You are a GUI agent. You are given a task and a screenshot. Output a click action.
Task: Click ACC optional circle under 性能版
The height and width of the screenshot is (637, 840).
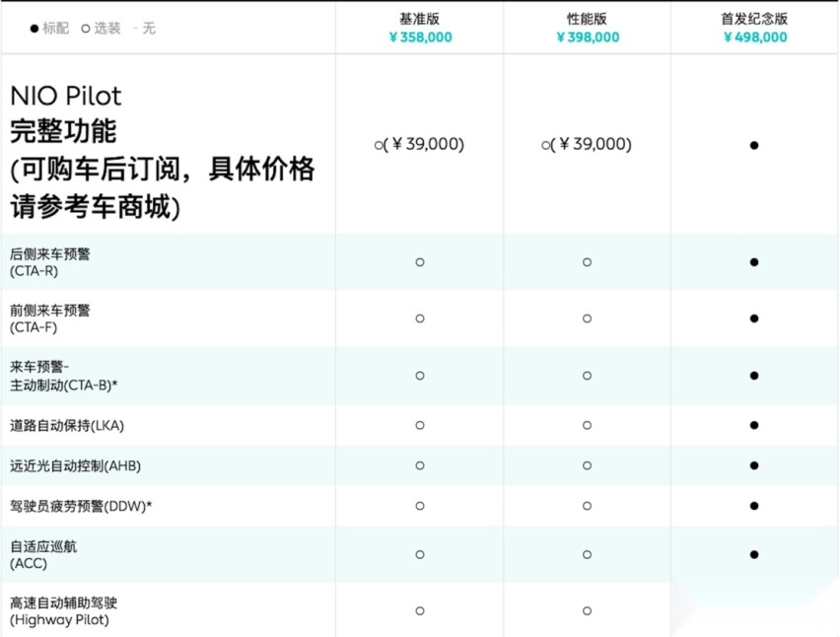coord(588,554)
